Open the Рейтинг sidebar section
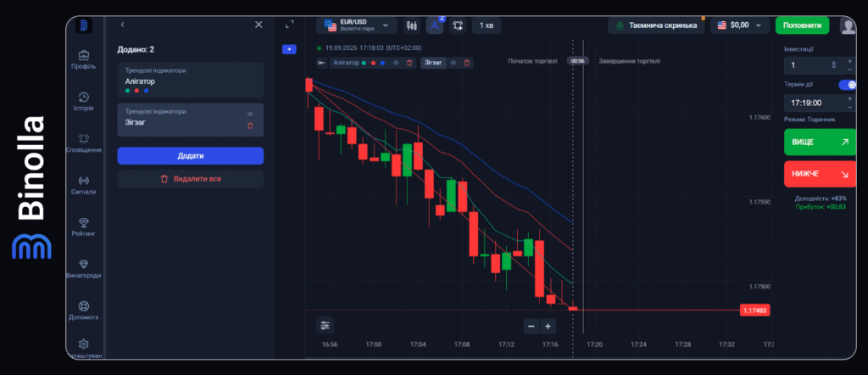868x375 pixels. pyautogui.click(x=84, y=227)
